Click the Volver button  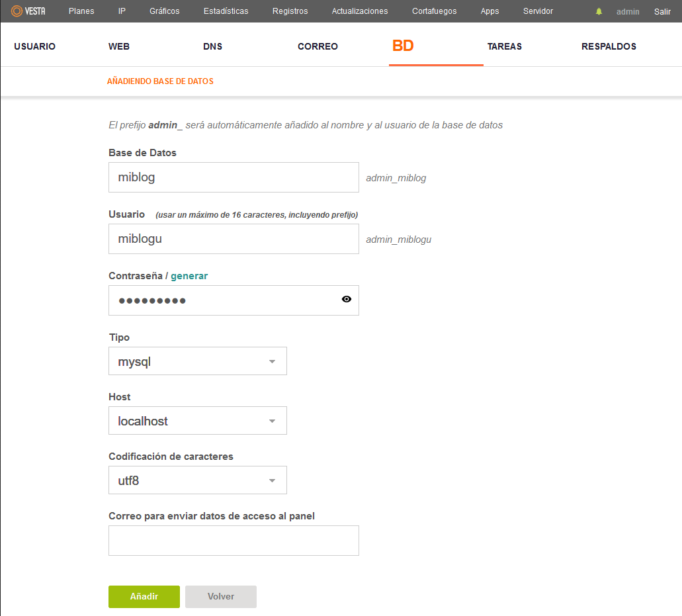[220, 596]
